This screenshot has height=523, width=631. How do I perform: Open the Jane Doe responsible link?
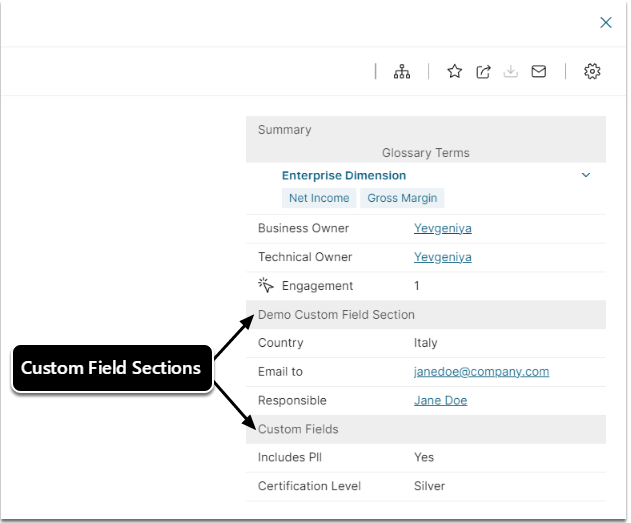[x=440, y=401]
